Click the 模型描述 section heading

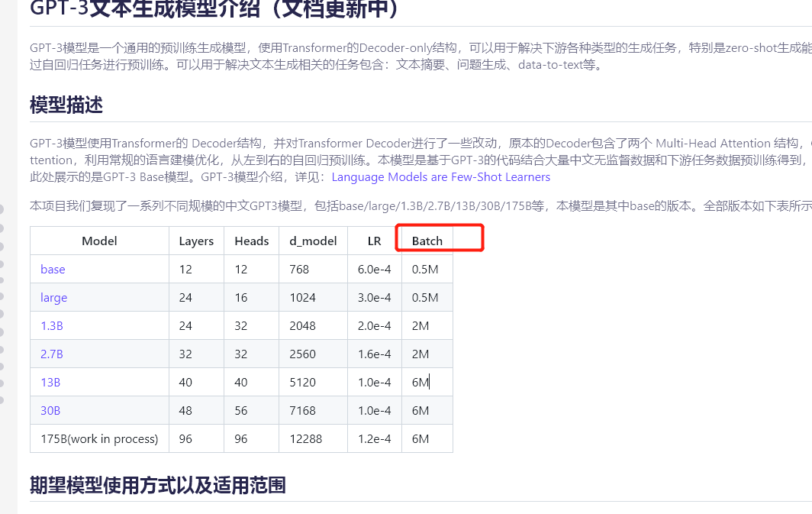[66, 105]
